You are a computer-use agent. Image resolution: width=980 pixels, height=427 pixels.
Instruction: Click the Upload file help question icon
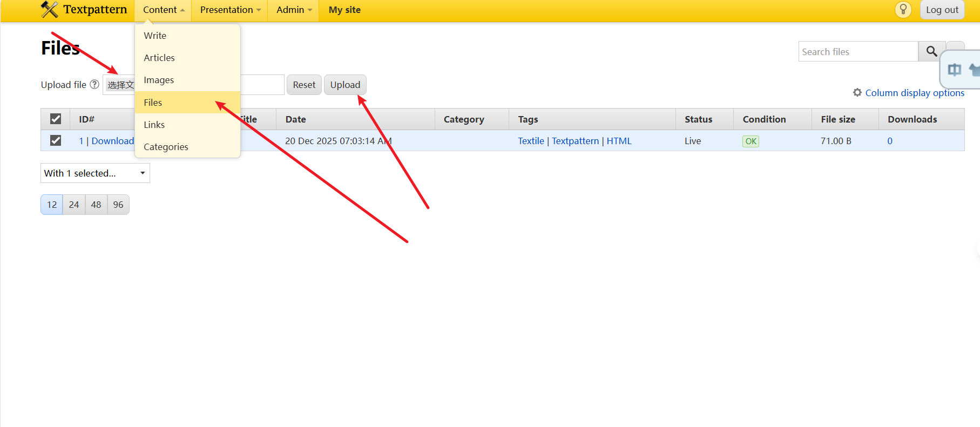tap(94, 84)
